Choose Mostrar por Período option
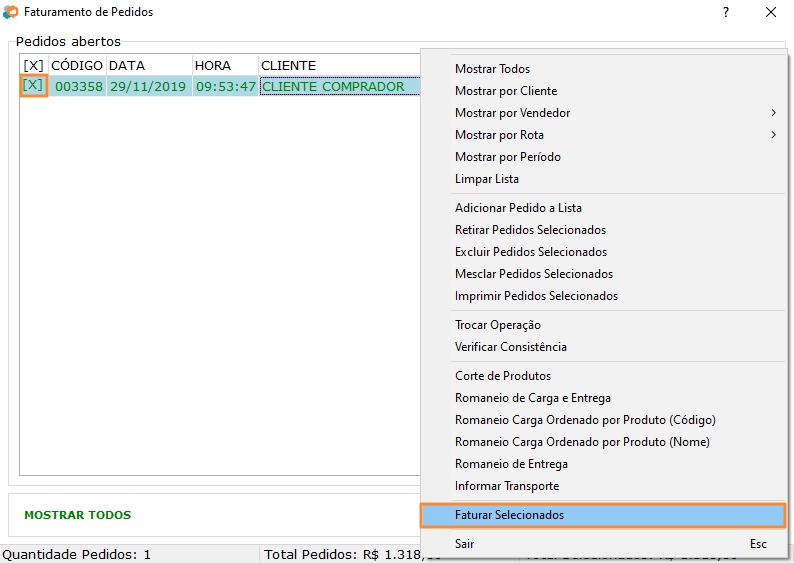The width and height of the screenshot is (794, 563). tap(508, 157)
